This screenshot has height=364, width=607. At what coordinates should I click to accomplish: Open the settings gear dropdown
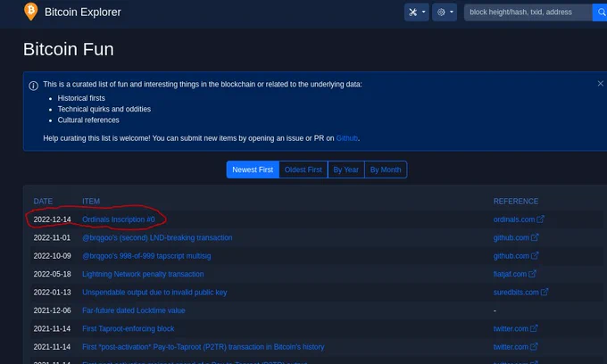point(445,12)
